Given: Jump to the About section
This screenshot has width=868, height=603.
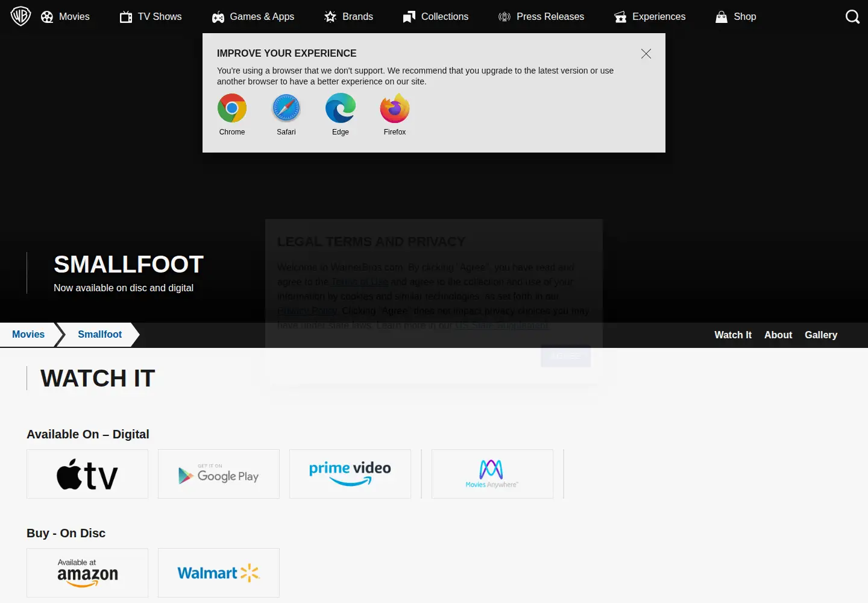Looking at the screenshot, I should [x=778, y=335].
